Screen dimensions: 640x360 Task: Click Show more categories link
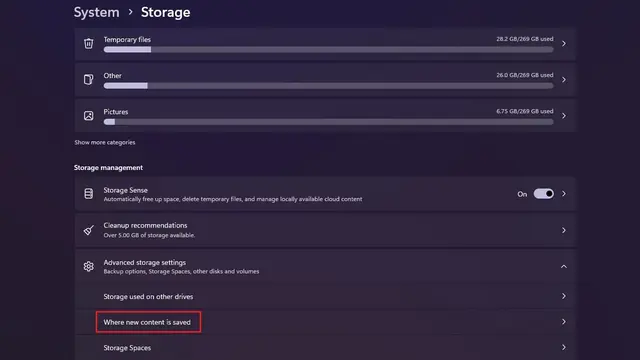pos(104,142)
